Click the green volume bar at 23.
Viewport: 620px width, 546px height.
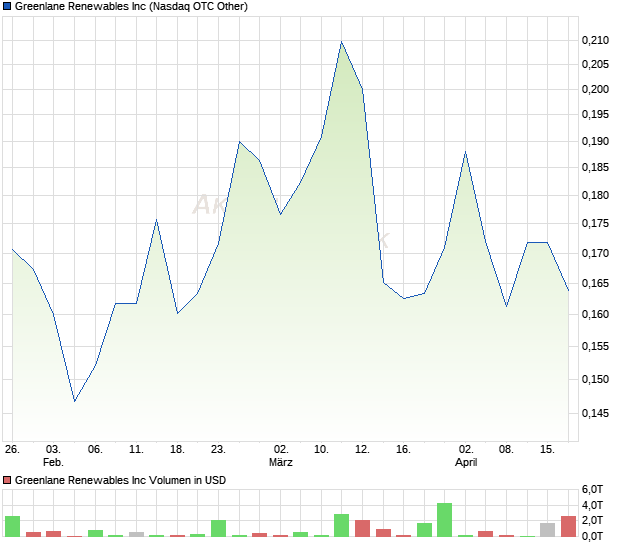pos(218,528)
